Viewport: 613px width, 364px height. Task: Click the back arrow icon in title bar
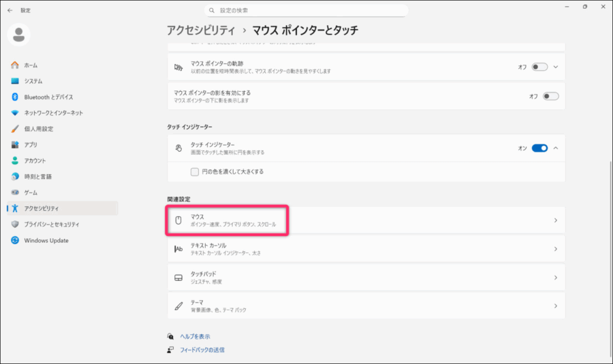pyautogui.click(x=10, y=10)
